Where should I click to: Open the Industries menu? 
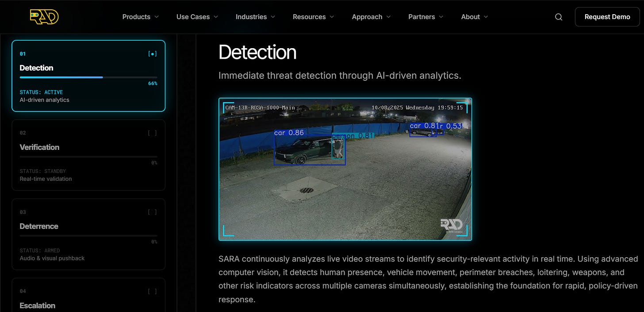pyautogui.click(x=255, y=17)
